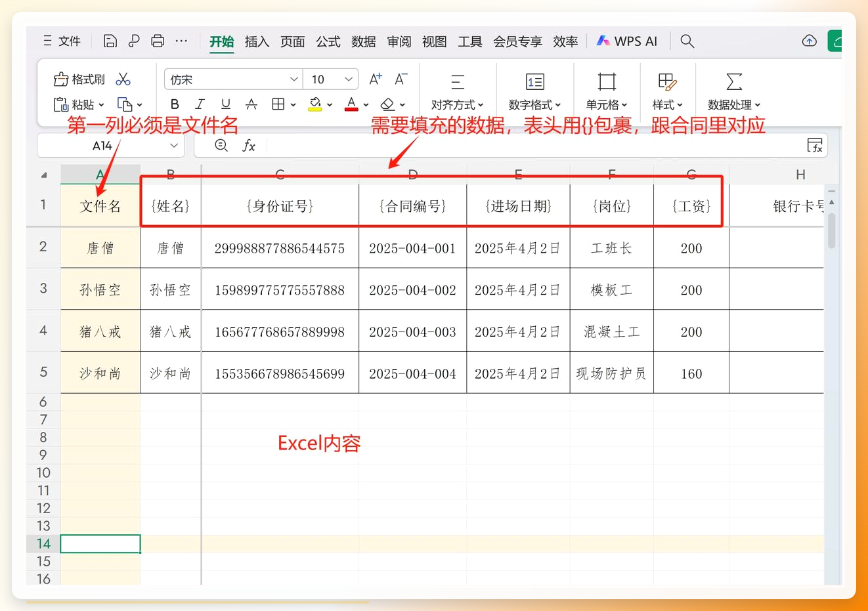868x611 pixels.
Task: Click the select-all corner triangle
Action: (x=44, y=175)
